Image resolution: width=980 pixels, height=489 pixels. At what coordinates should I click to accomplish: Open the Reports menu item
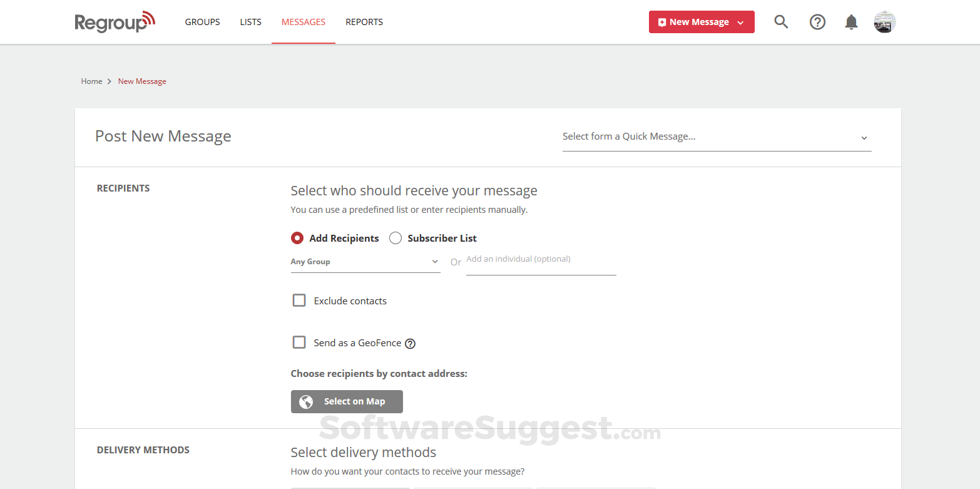point(364,22)
